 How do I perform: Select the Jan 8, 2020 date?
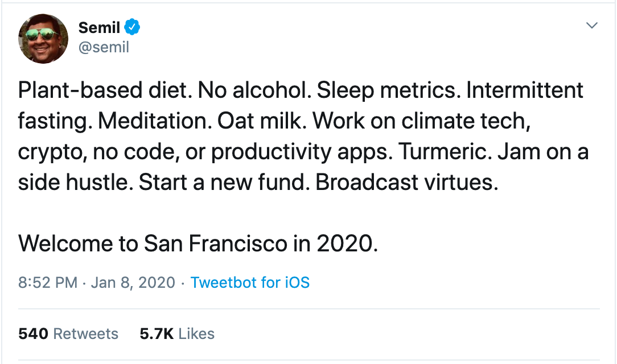tap(133, 283)
